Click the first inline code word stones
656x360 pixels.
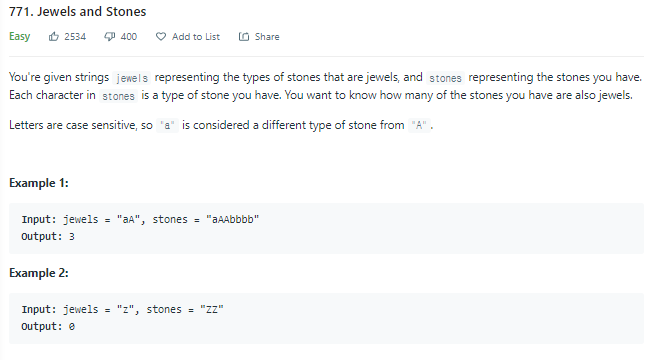(x=445, y=78)
